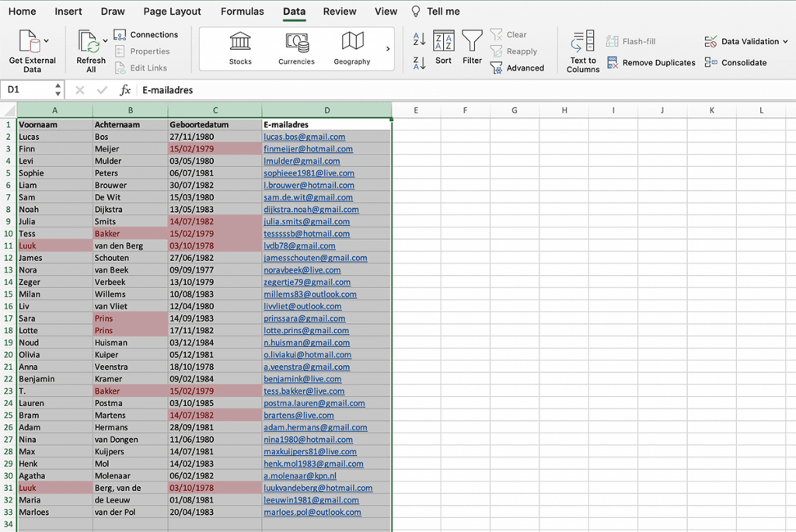Open the Connections dialog
The height and width of the screenshot is (532, 796).
pos(147,34)
